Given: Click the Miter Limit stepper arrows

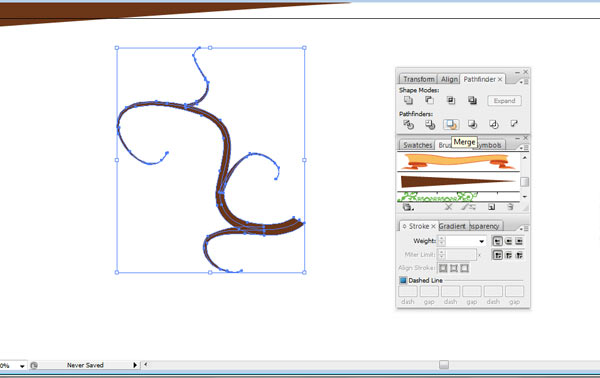Looking at the screenshot, I should click(442, 254).
